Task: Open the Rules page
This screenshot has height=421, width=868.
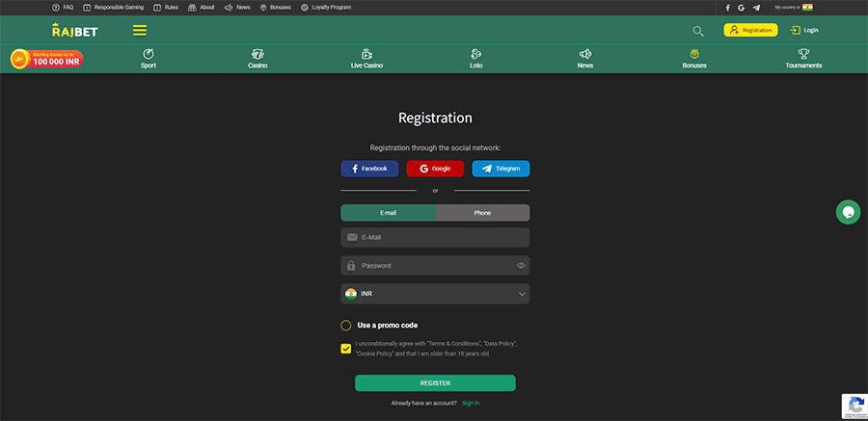Action: coord(166,8)
